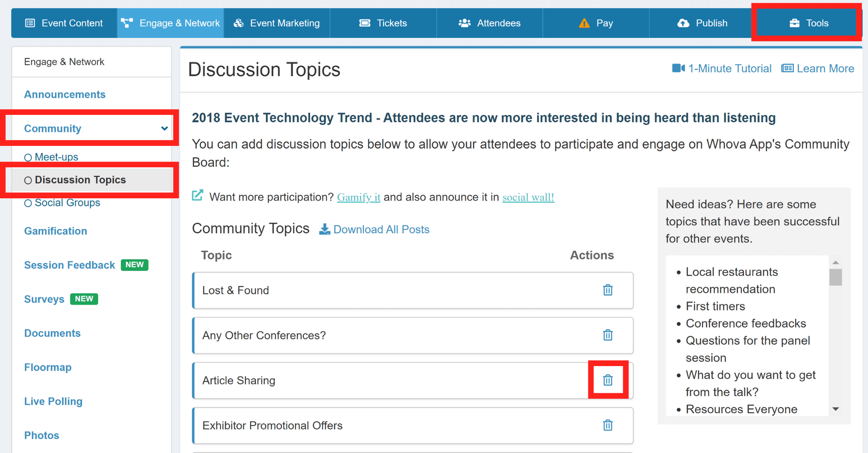Collapse the Community section chevron
This screenshot has width=868, height=453.
(x=164, y=128)
